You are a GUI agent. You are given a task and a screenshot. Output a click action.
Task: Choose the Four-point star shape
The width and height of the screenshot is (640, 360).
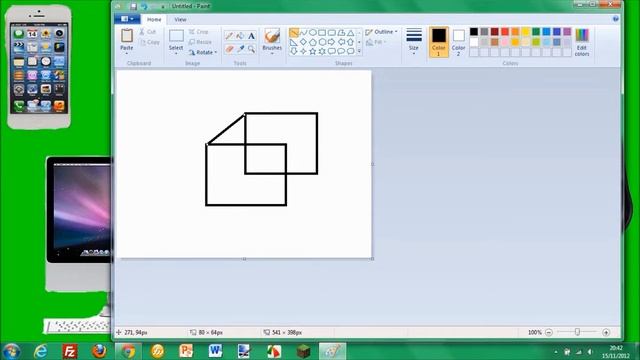click(x=303, y=51)
